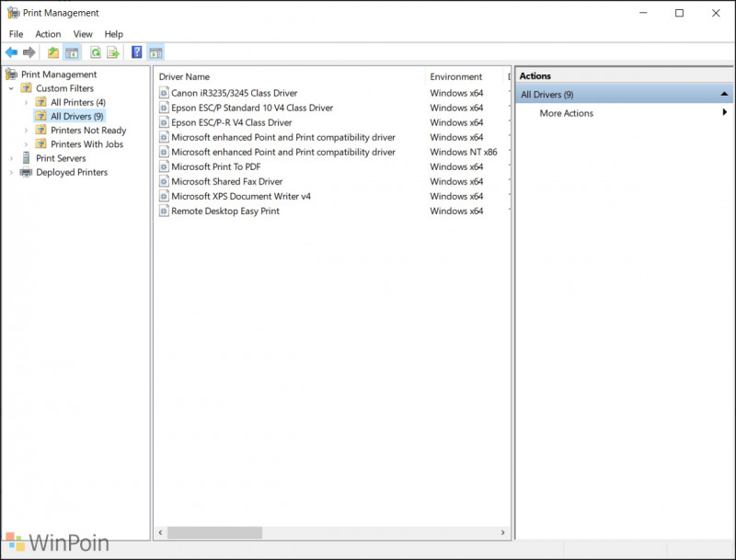Image resolution: width=736 pixels, height=560 pixels.
Task: Sort by the Environment column header
Action: 466,76
